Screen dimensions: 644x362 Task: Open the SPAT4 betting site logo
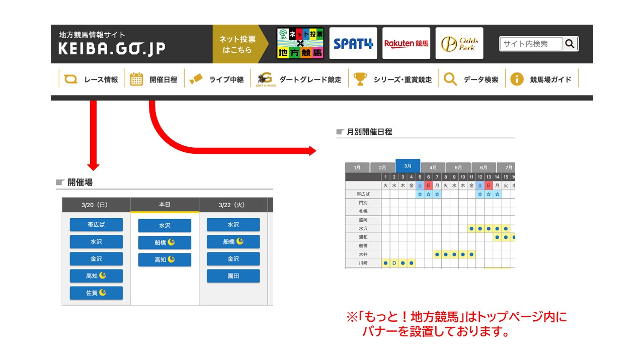pyautogui.click(x=353, y=44)
